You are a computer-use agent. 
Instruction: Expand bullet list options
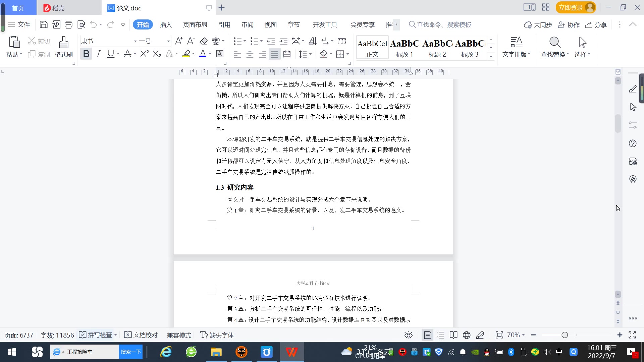[x=245, y=41]
